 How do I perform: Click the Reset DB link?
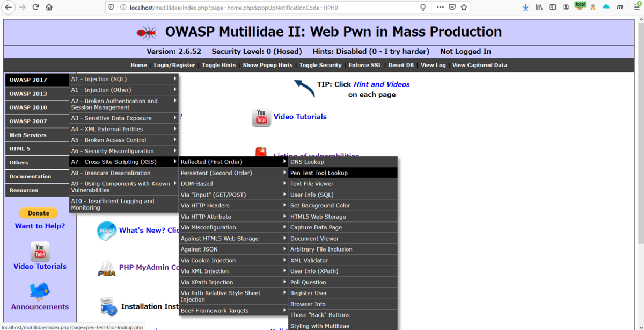401,65
